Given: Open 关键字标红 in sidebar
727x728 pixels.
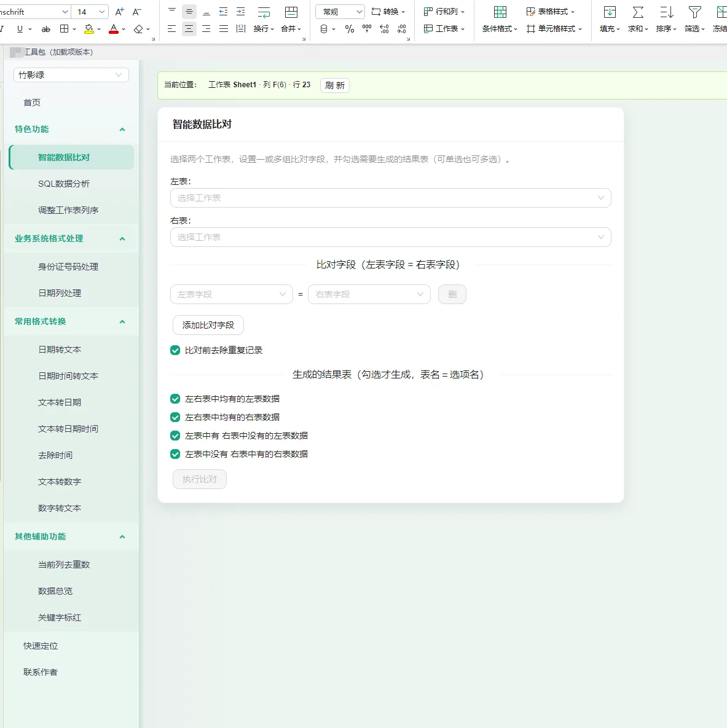Looking at the screenshot, I should coord(60,617).
